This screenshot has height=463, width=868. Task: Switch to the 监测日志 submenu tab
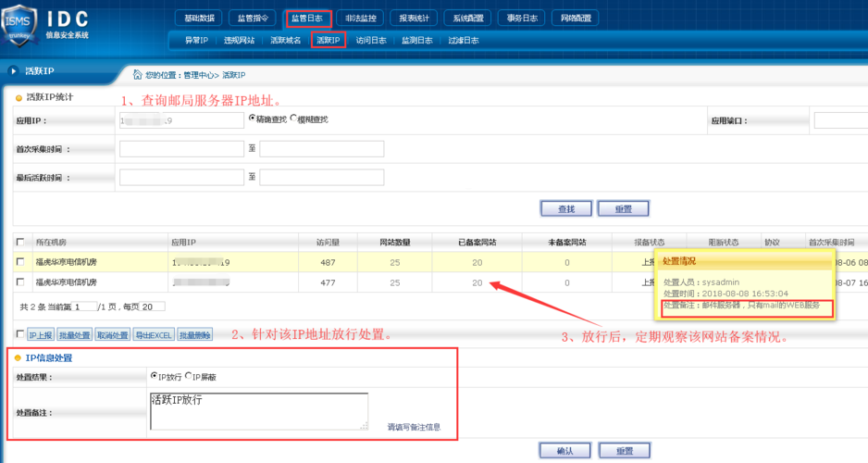(x=416, y=40)
